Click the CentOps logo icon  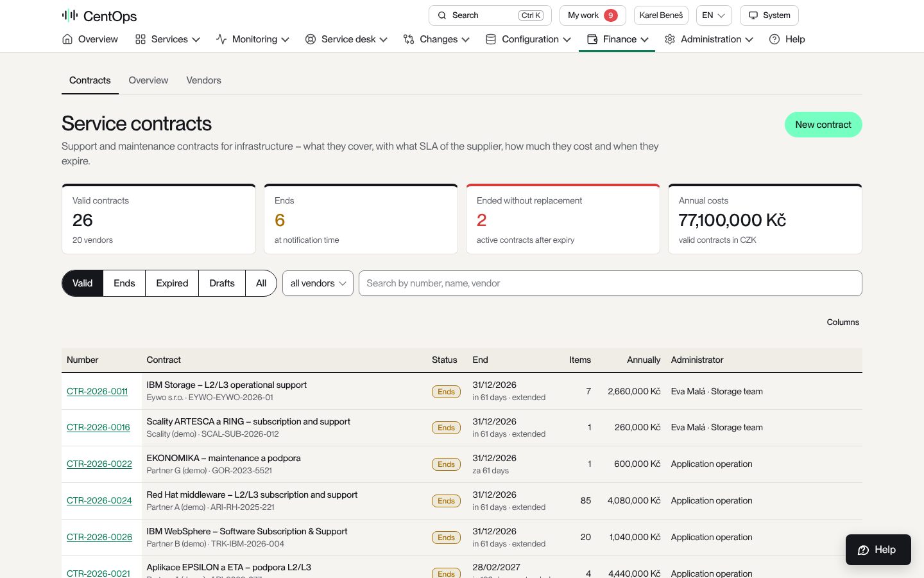pyautogui.click(x=70, y=15)
